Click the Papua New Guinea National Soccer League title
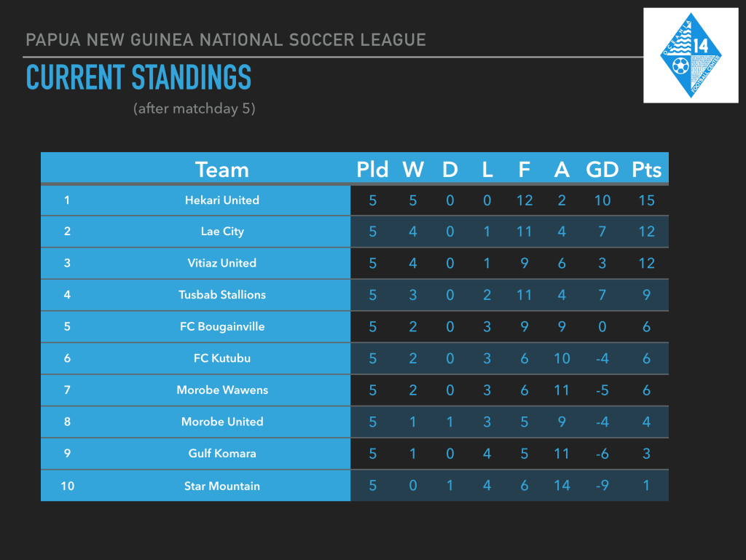The image size is (746, 560). 226,40
